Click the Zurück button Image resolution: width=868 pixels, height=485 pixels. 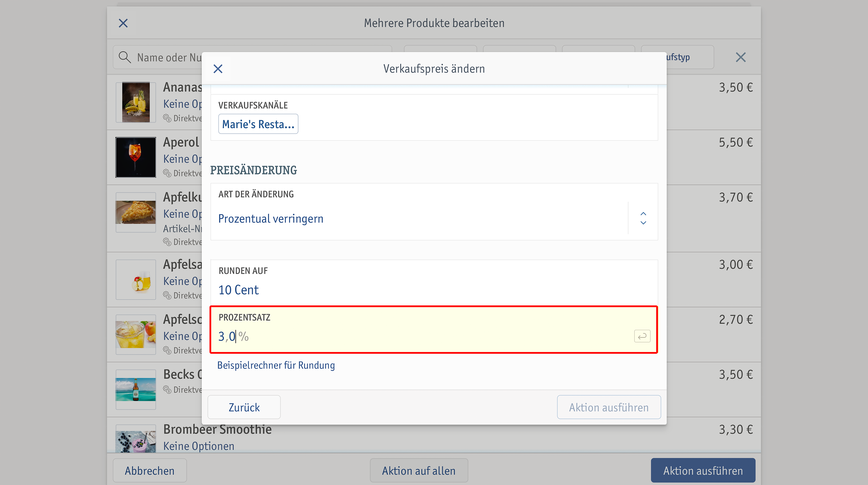[x=244, y=407]
